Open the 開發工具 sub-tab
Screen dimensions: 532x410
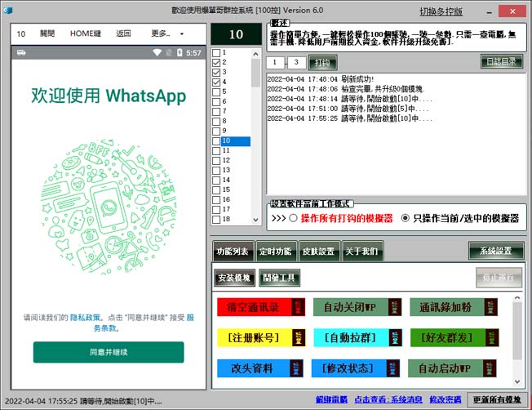tap(279, 278)
